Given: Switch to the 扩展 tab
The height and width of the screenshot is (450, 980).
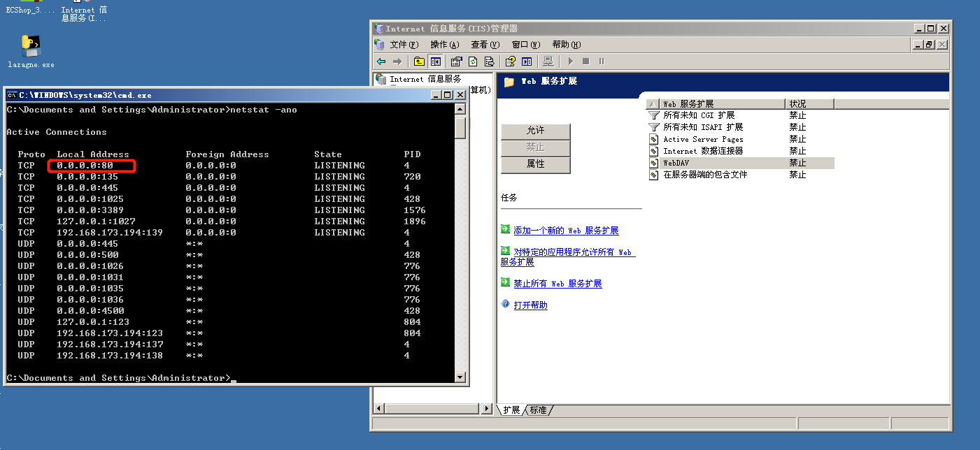Looking at the screenshot, I should pos(512,410).
